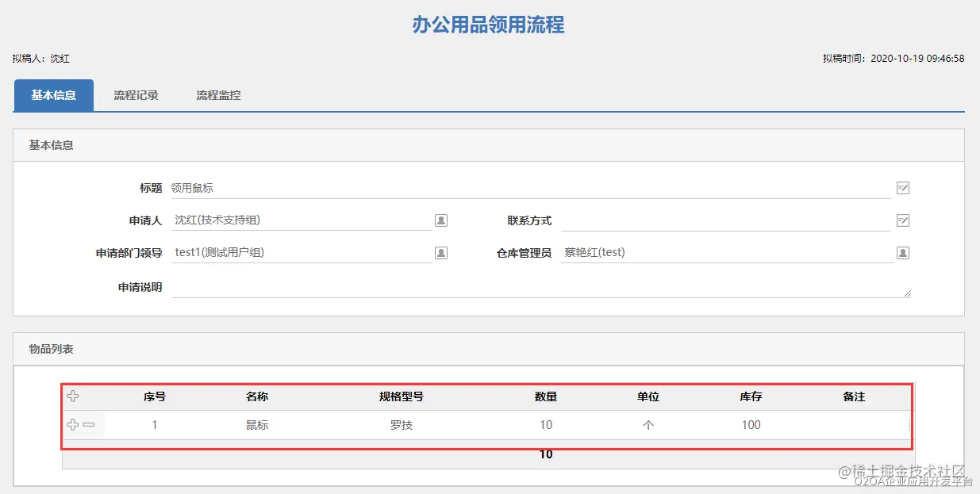Click the 标题 input containing 领用鼠标
Viewport: 980px width, 494px height.
tap(531, 188)
